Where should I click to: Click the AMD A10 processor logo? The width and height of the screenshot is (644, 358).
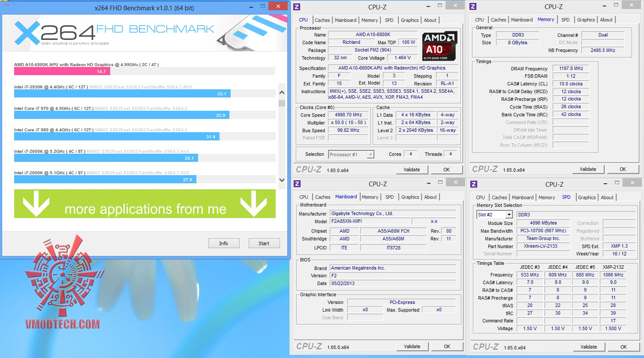point(440,46)
